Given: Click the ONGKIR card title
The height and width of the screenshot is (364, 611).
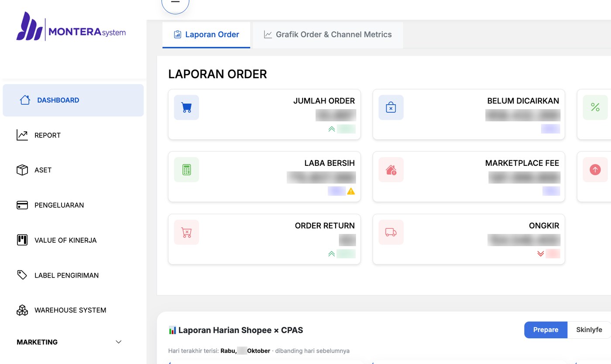Looking at the screenshot, I should (x=544, y=226).
